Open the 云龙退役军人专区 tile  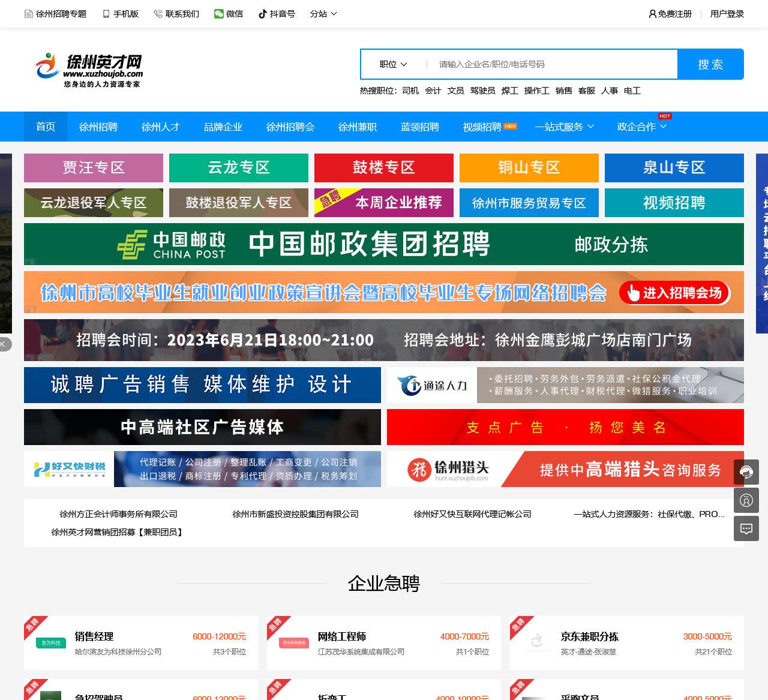(x=94, y=203)
